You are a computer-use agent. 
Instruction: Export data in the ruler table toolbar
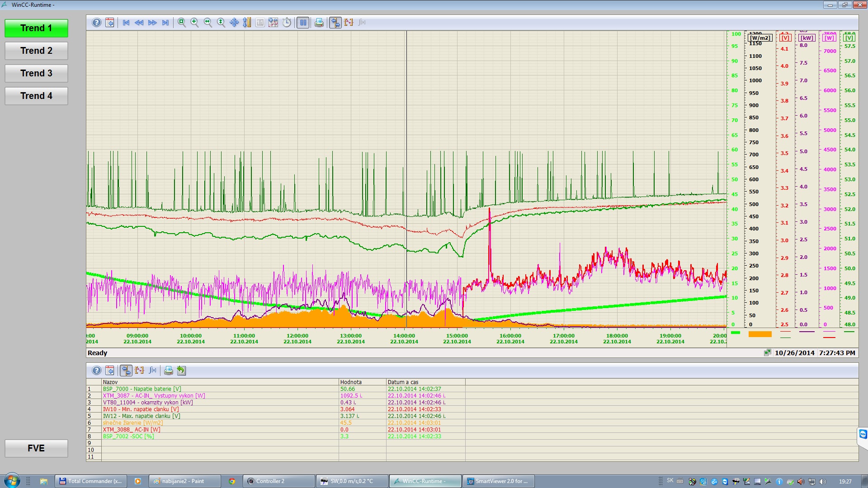click(x=181, y=371)
